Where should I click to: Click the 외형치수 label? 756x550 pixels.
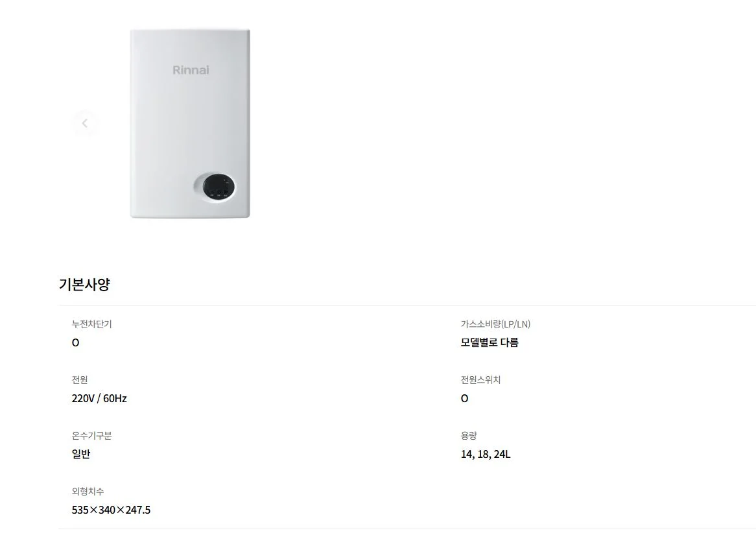[88, 491]
